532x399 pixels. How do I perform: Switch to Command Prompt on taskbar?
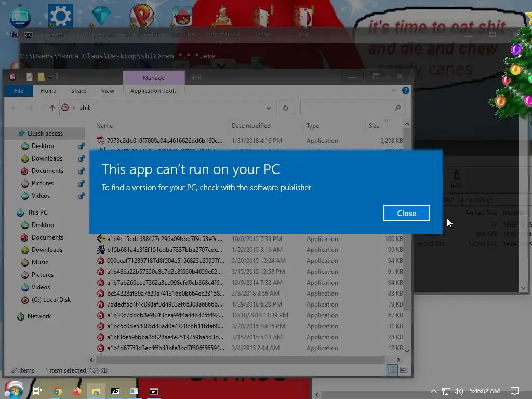(153, 392)
